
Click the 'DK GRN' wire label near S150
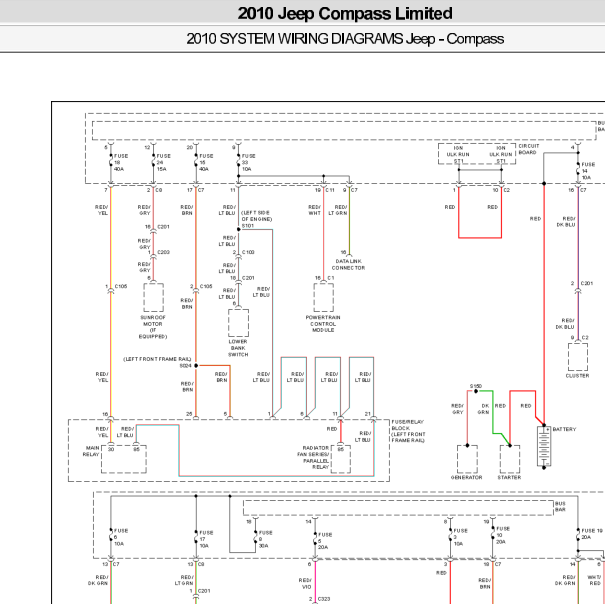484,409
